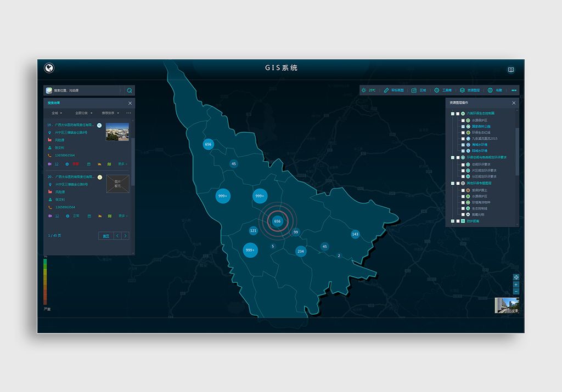Click the globe logo in header
562x392 pixels.
click(49, 67)
